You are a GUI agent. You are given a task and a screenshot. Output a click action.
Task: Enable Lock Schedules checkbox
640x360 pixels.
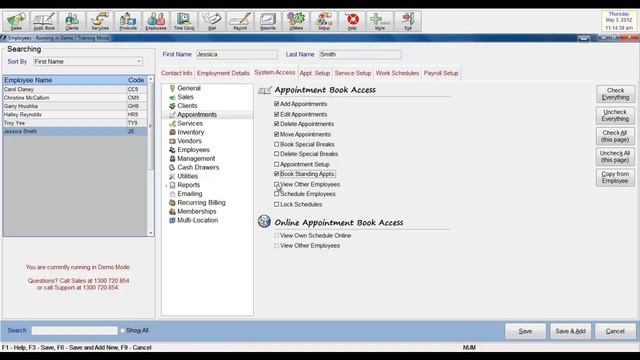click(277, 204)
